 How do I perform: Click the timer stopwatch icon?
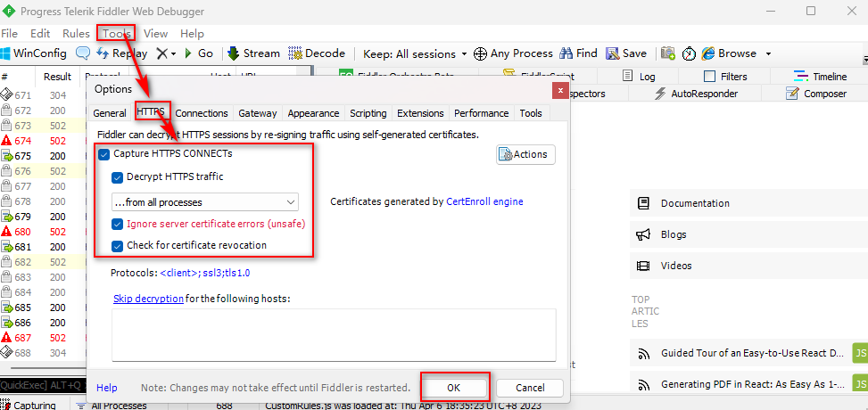(689, 53)
